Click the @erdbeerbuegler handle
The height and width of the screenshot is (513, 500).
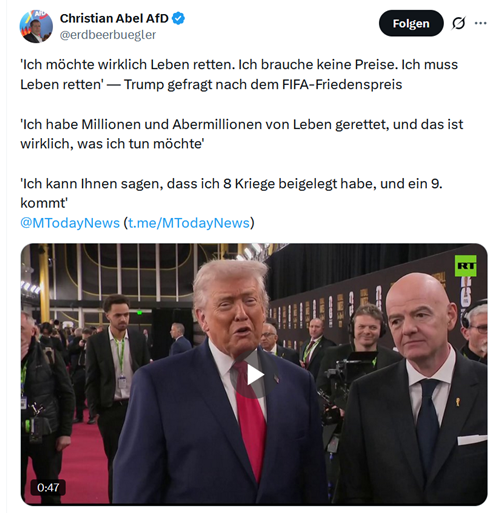pyautogui.click(x=108, y=35)
